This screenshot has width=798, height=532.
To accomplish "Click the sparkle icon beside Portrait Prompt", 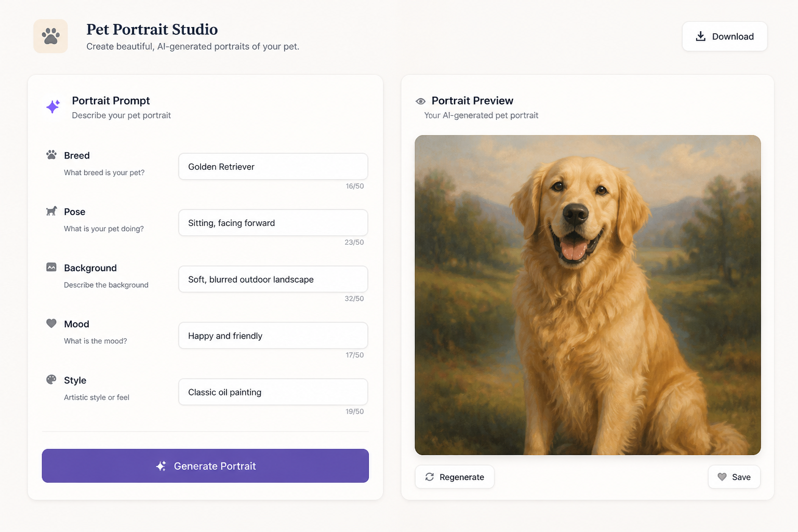I will [x=53, y=107].
